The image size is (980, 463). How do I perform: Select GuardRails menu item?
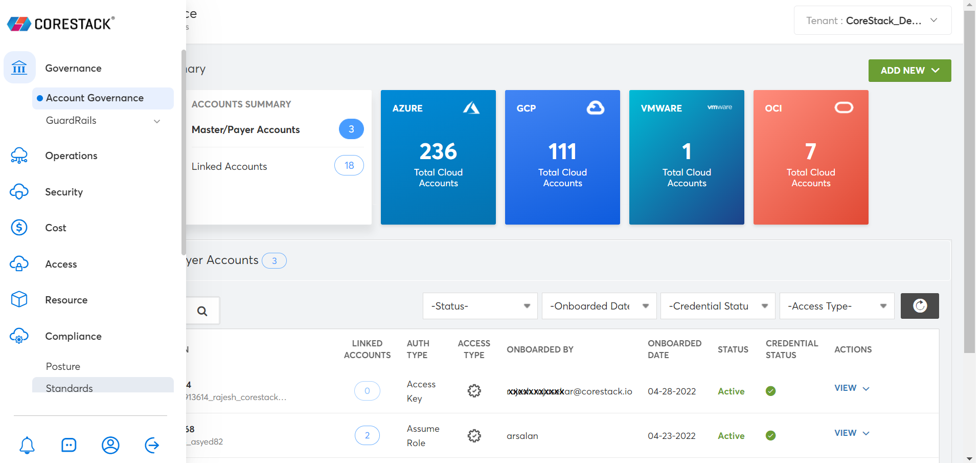(71, 121)
